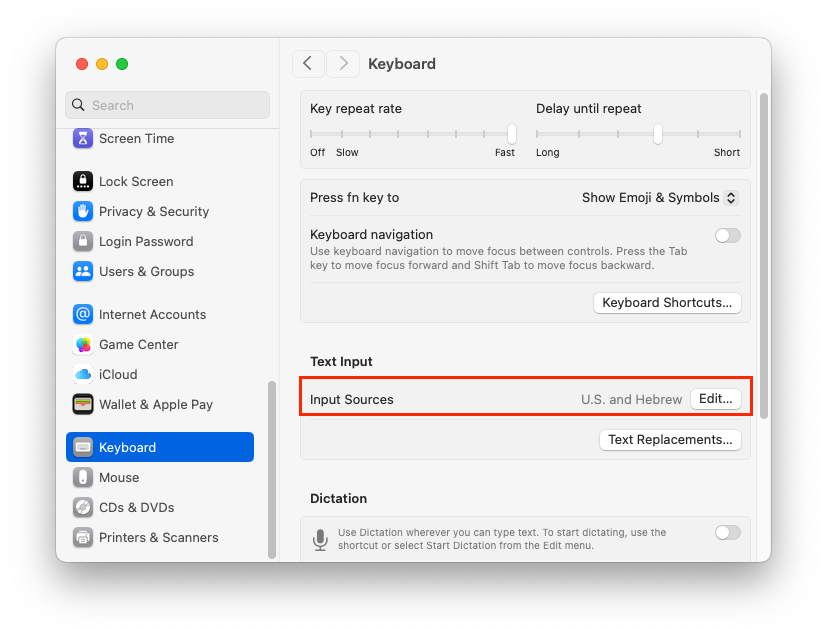Click the 'Text Input' section heading
The image size is (827, 636).
(341, 362)
